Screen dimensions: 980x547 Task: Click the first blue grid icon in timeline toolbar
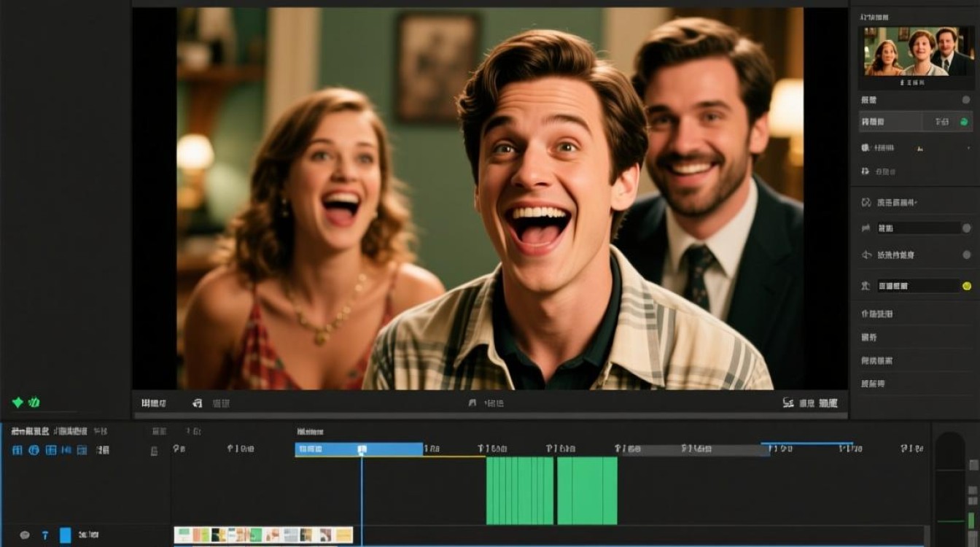pos(17,450)
